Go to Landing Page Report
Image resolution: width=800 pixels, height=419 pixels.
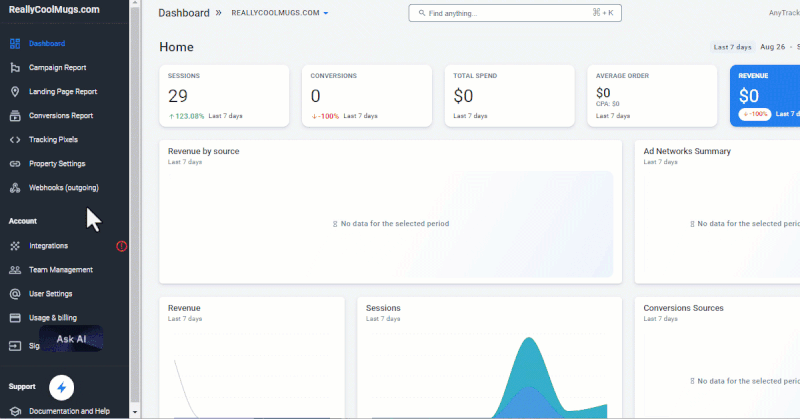click(x=64, y=92)
